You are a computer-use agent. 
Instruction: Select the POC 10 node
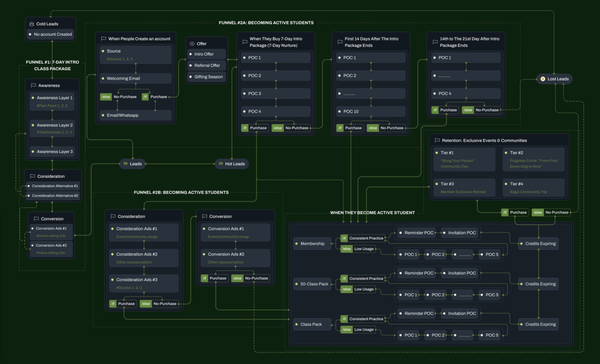(371, 111)
